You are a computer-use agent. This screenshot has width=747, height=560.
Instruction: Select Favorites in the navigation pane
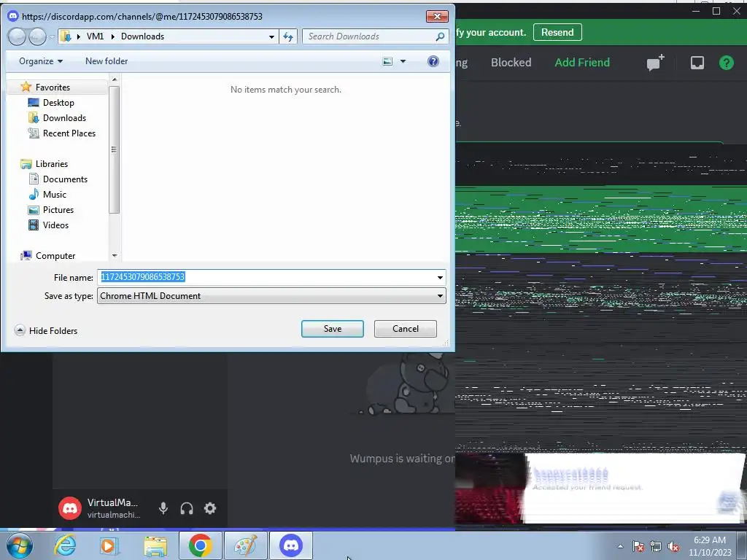click(x=53, y=87)
